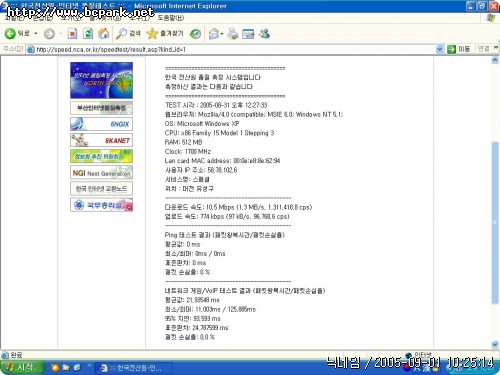This screenshot has height=375, width=500.
Task: Click the scrollbar up arrow
Action: click(495, 60)
